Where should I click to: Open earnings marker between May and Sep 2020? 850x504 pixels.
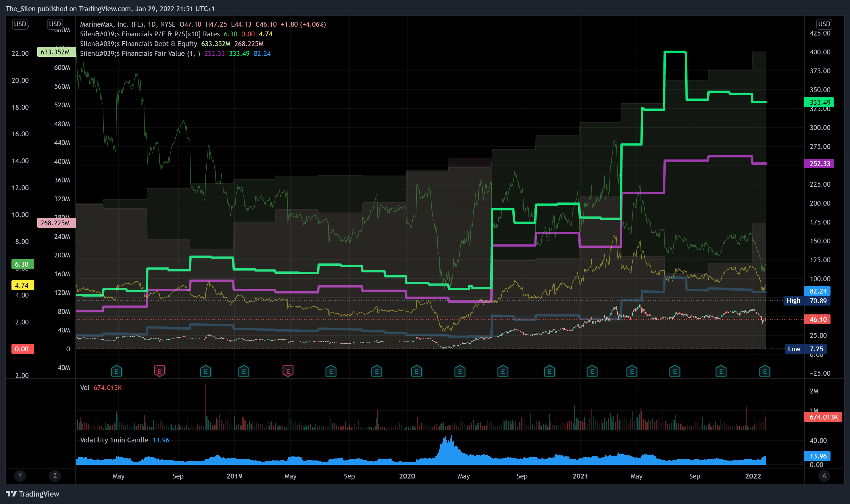pyautogui.click(x=503, y=371)
